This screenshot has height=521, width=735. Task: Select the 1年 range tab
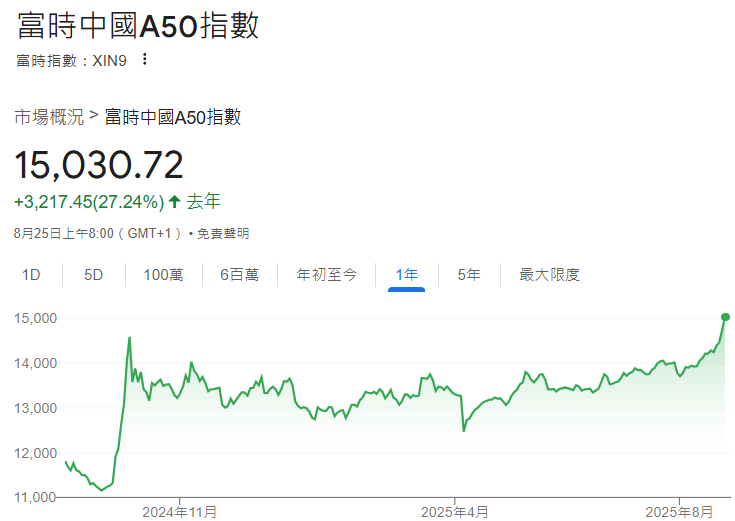pyautogui.click(x=406, y=274)
